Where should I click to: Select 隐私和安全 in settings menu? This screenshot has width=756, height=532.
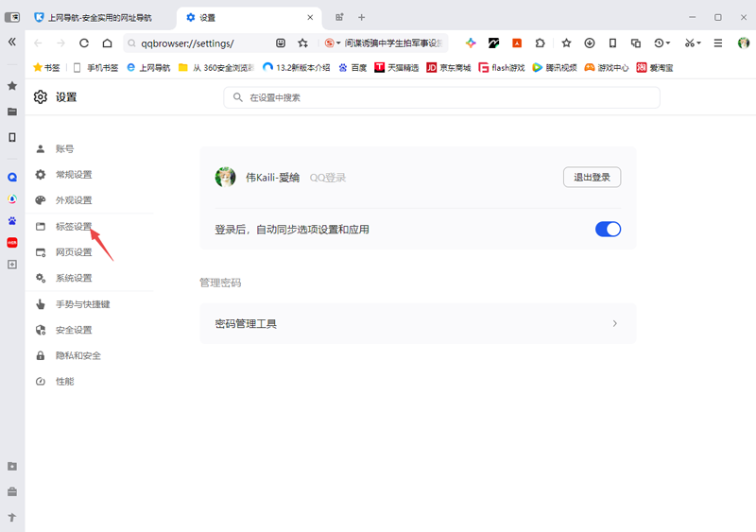(x=78, y=356)
